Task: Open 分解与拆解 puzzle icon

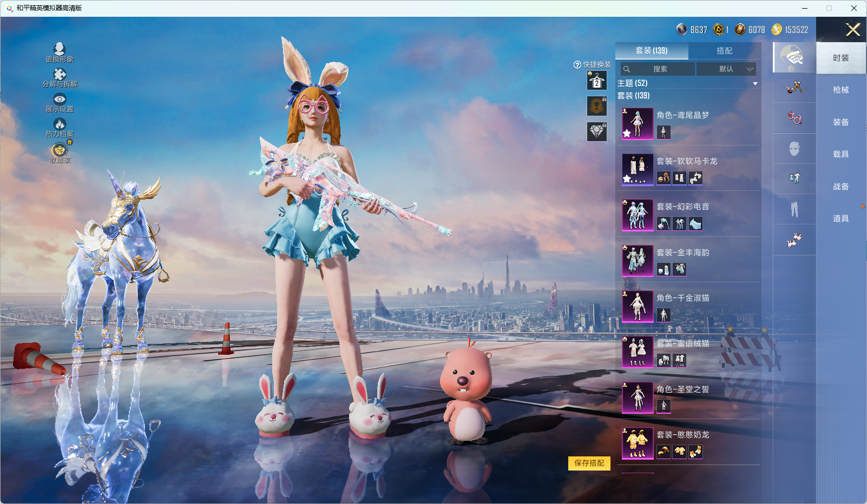Action: coord(60,75)
